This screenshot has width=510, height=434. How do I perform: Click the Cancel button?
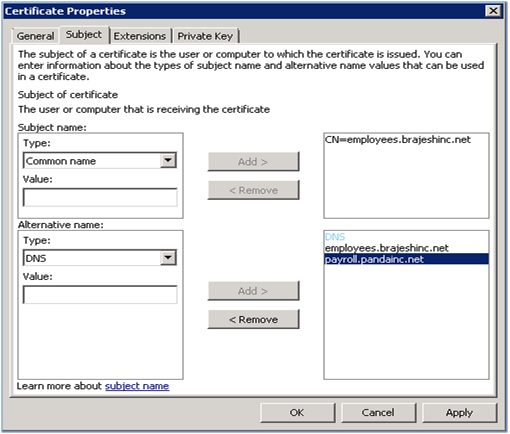(x=378, y=413)
